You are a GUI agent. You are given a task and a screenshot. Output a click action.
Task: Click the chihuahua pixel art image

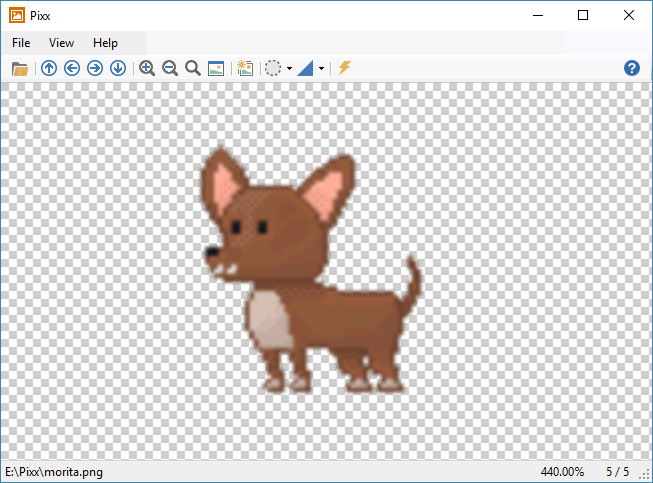click(x=310, y=270)
